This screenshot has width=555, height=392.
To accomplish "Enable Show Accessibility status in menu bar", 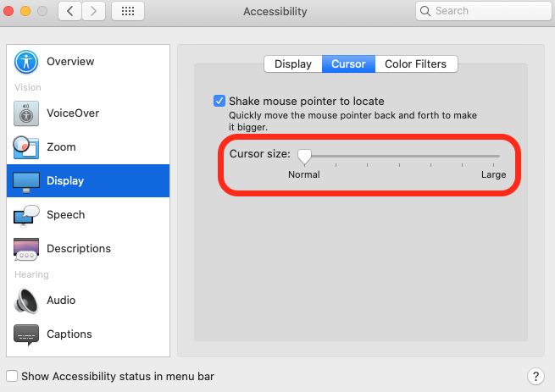I will coord(12,376).
